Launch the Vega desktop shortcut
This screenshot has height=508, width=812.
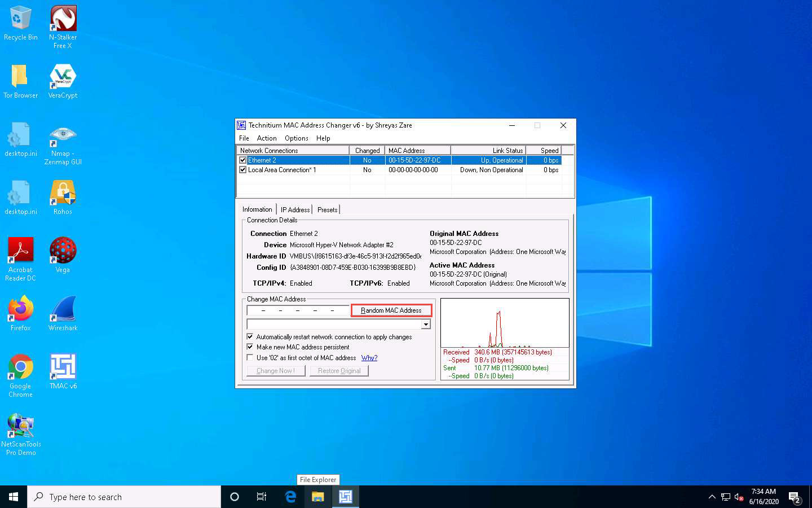point(63,255)
